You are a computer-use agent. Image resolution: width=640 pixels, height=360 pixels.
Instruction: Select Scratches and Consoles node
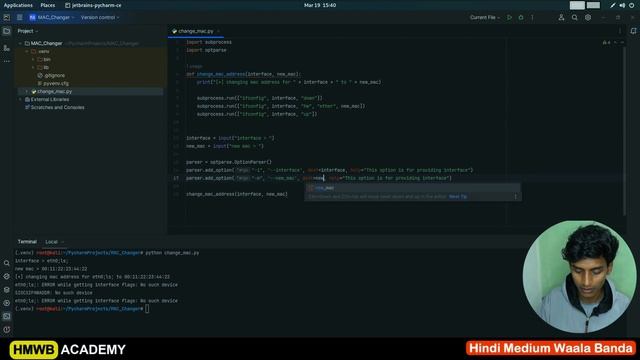click(55, 108)
